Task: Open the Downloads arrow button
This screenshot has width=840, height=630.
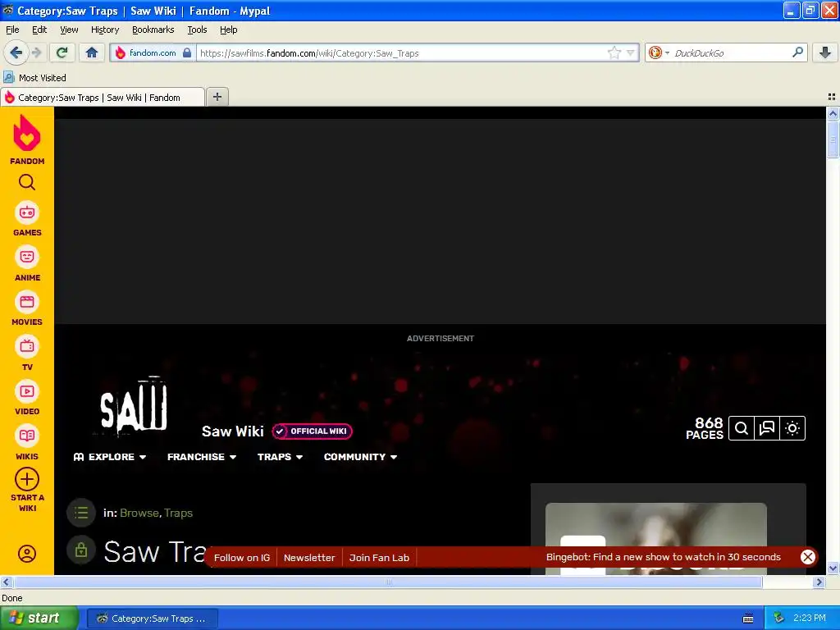Action: click(x=825, y=52)
